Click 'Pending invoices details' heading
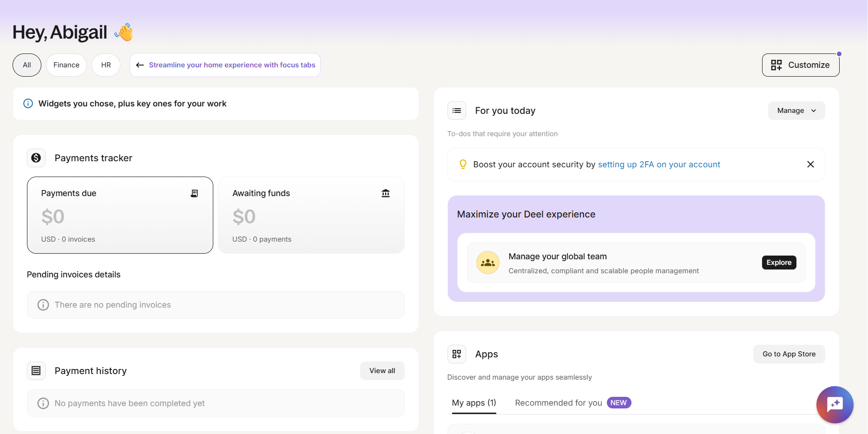The width and height of the screenshot is (868, 434). point(73,275)
